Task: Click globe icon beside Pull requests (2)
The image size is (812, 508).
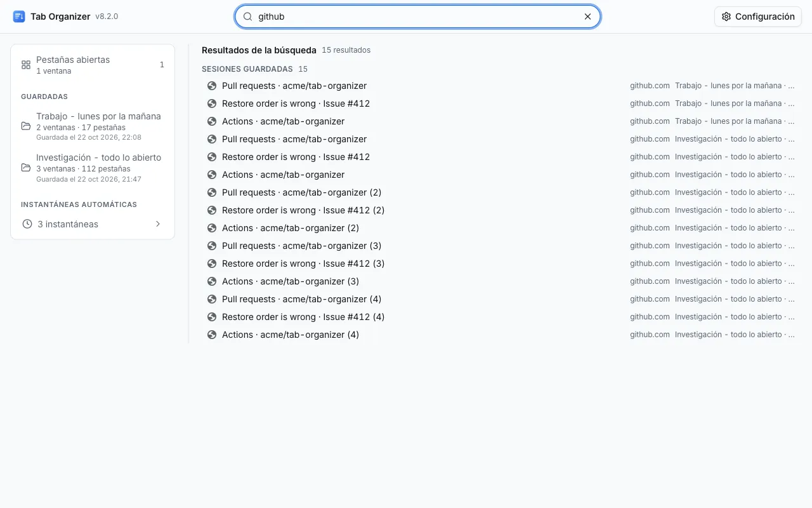Action: coord(212,192)
